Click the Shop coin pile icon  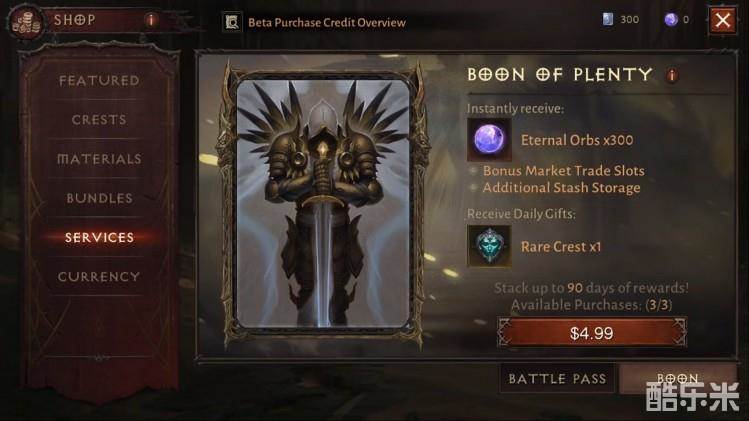coord(26,22)
